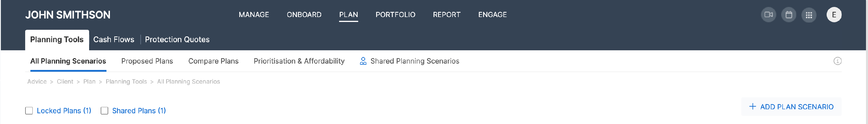Viewport: 868px width, 124px height.
Task: Open the apps grid icon
Action: 809,15
